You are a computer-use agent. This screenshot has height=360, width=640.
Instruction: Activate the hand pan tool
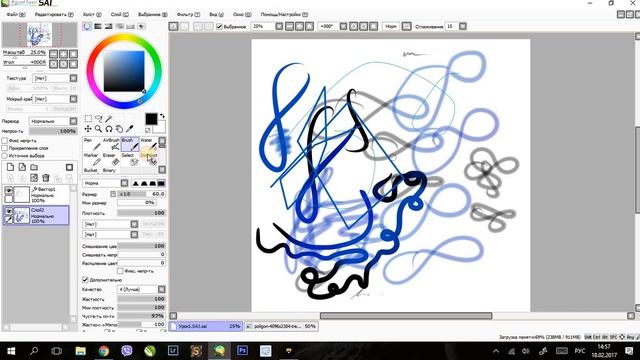(119, 129)
